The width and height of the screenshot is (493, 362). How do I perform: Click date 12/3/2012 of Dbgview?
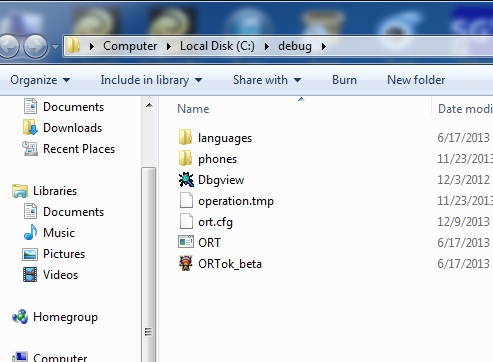[463, 180]
